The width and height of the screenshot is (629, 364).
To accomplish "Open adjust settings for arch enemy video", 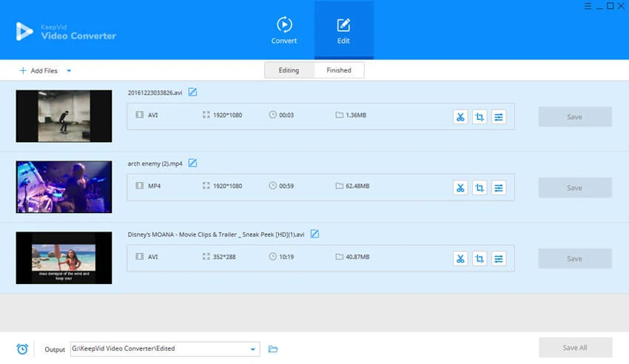I will [x=499, y=188].
